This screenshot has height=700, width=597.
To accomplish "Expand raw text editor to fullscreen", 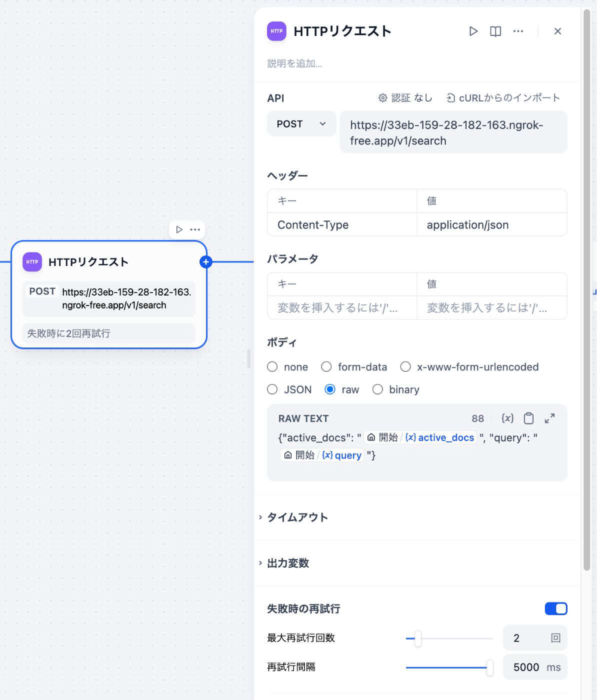I will pyautogui.click(x=549, y=418).
